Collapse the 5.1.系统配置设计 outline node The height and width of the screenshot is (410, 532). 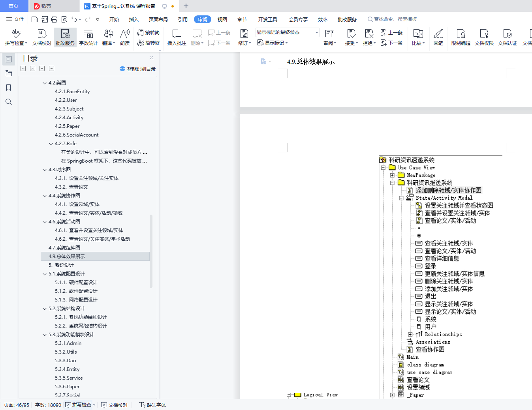(45, 274)
